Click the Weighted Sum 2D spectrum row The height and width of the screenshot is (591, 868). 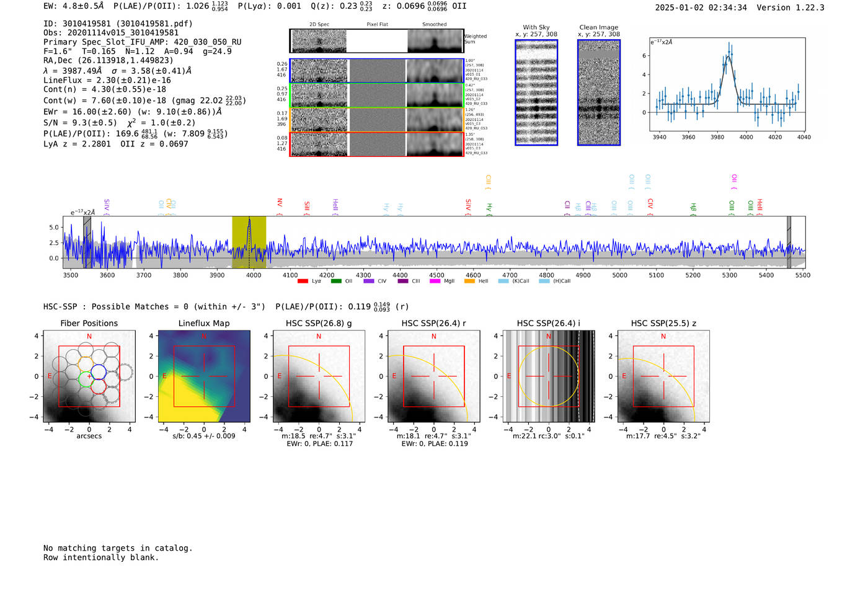377,41
